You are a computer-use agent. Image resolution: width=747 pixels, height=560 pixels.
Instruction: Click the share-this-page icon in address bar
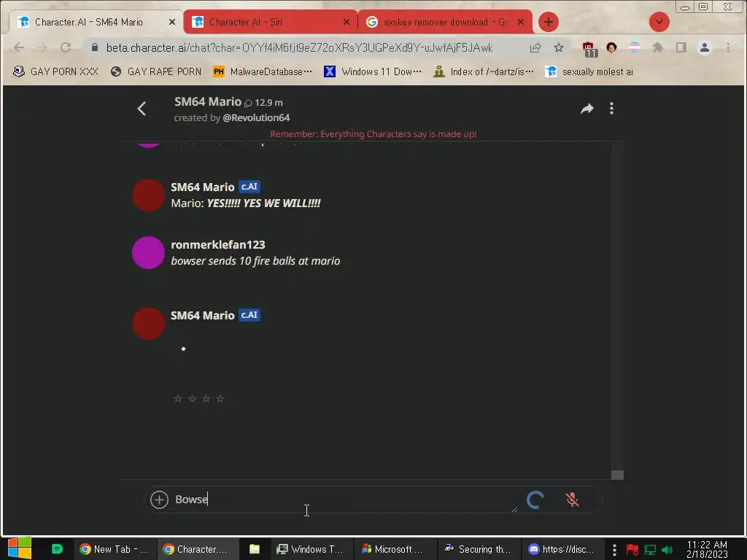coord(535,47)
